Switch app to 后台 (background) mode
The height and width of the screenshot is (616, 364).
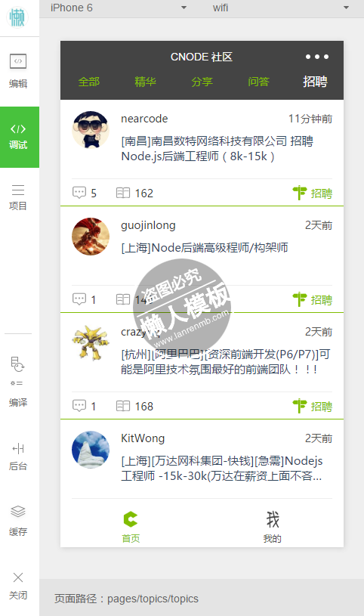18,457
